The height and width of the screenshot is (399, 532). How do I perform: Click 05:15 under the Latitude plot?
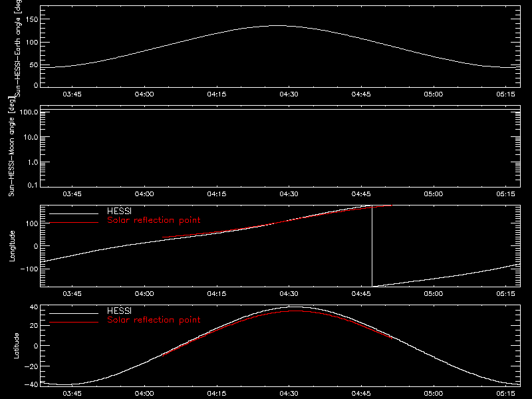[x=505, y=394]
